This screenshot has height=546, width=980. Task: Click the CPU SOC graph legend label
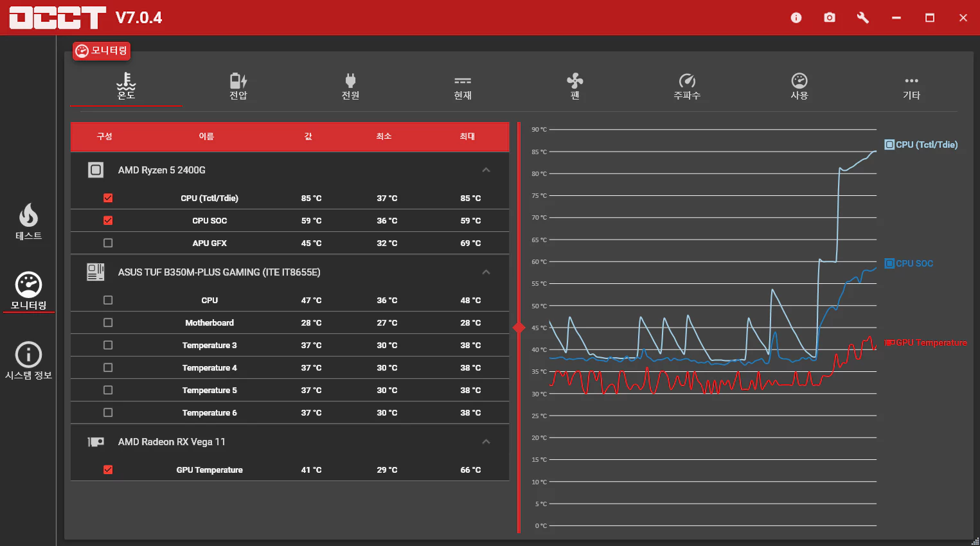(914, 263)
